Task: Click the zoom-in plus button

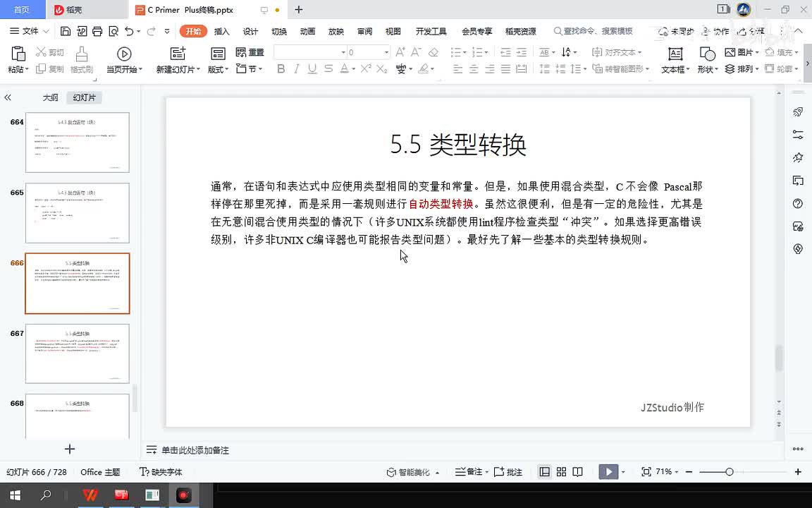Action: point(798,472)
